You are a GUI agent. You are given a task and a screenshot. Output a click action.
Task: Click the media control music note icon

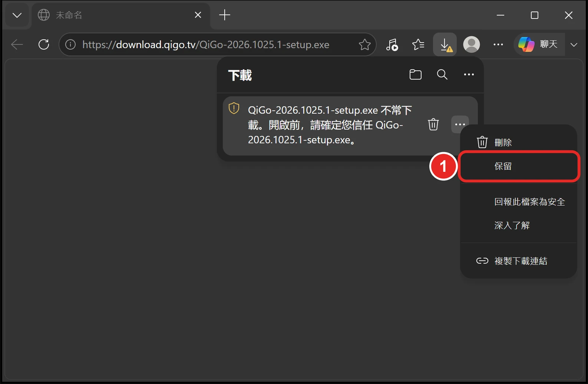pyautogui.click(x=392, y=45)
